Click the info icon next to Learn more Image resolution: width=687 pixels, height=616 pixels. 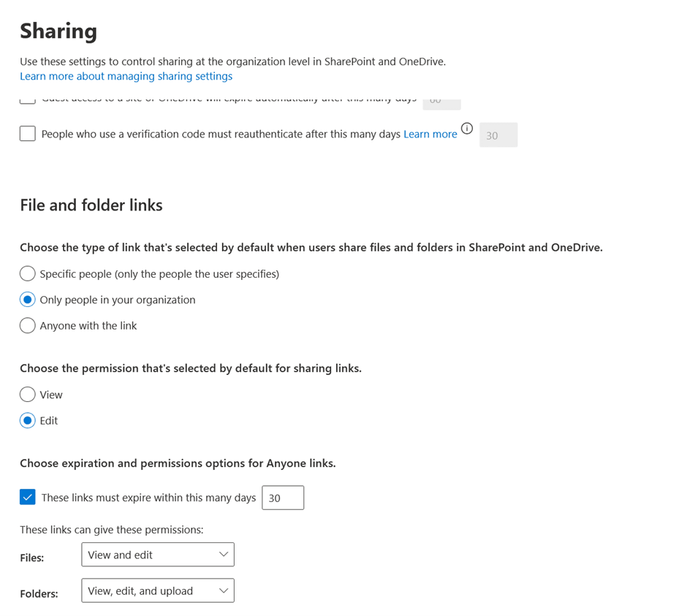point(467,128)
